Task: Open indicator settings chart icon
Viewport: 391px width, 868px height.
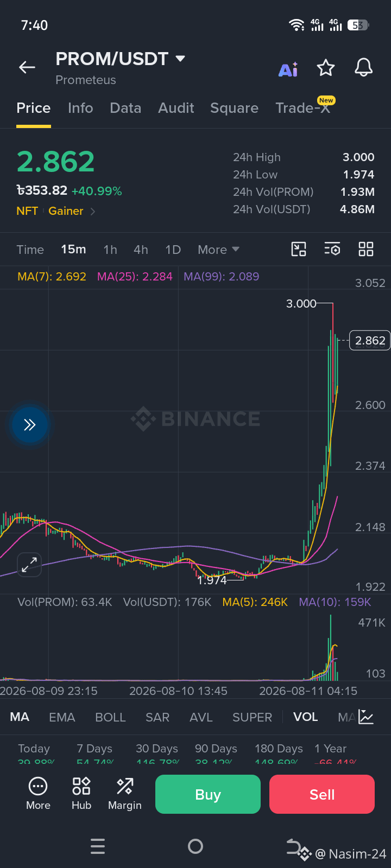Action: [x=366, y=717]
